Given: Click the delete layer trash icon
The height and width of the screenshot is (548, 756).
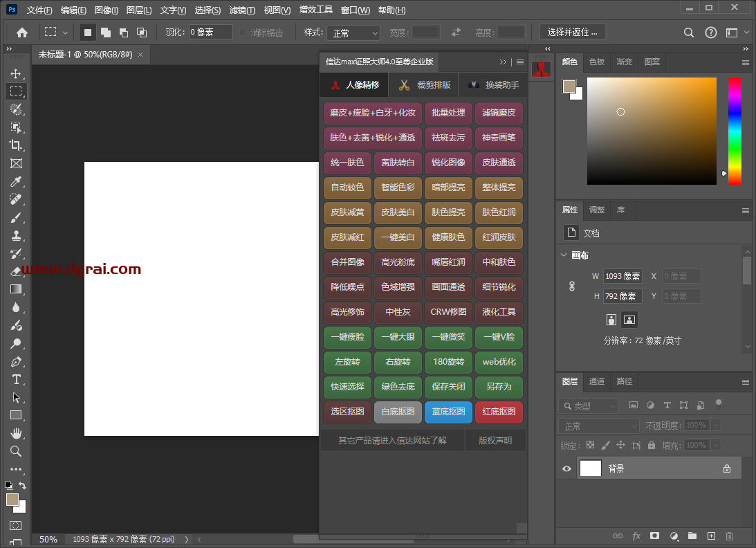Looking at the screenshot, I should [730, 536].
